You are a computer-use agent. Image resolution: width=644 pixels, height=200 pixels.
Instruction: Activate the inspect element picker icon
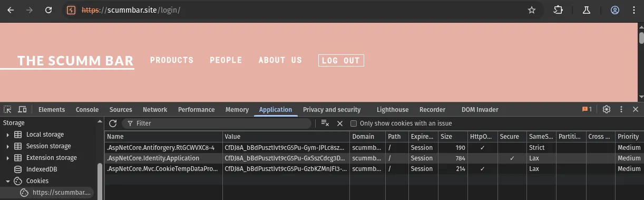(x=7, y=109)
